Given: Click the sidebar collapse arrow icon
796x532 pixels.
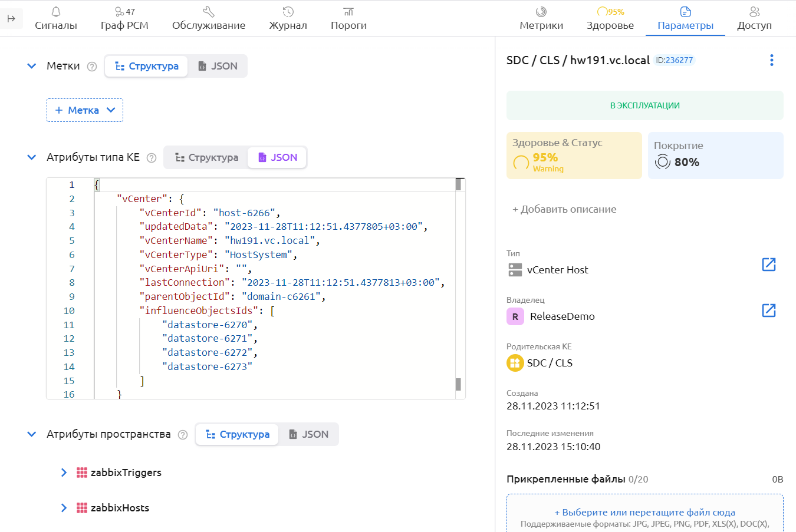Looking at the screenshot, I should [x=11, y=19].
